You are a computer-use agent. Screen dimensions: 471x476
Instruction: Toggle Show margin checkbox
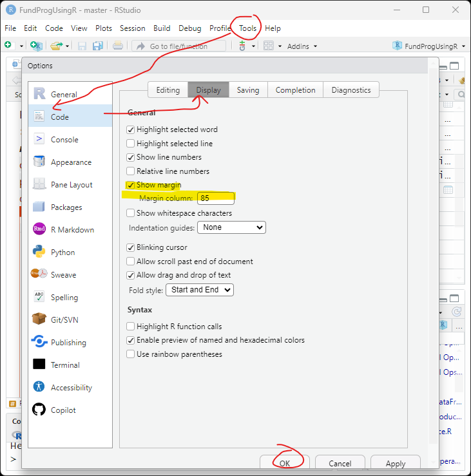131,185
